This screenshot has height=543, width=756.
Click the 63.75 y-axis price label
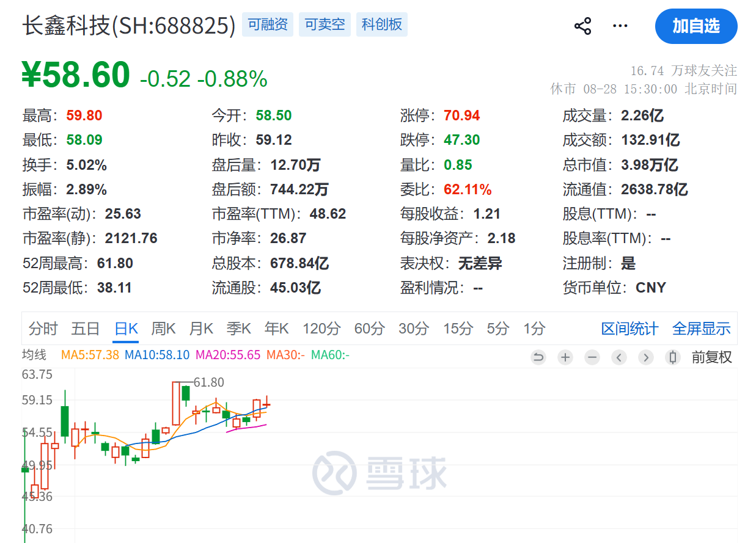pyautogui.click(x=38, y=374)
